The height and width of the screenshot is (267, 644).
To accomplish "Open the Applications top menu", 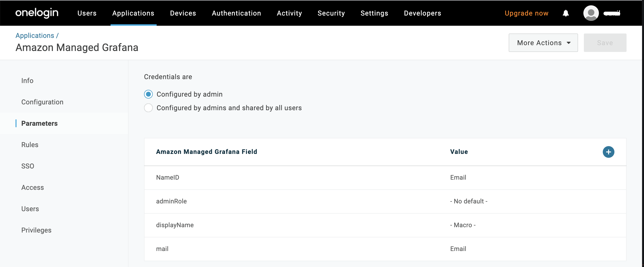I will [133, 13].
